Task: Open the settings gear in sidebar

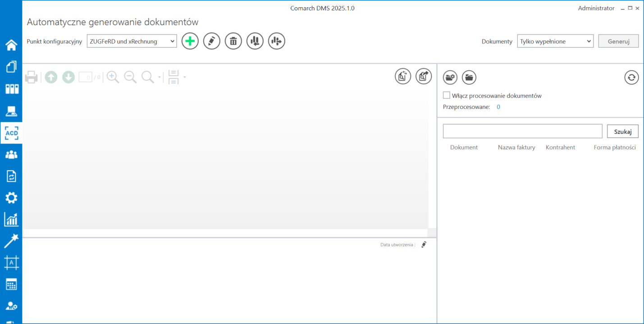Action: point(11,198)
